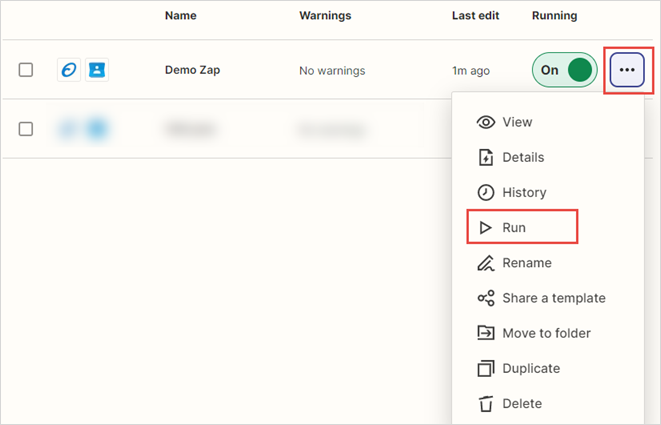This screenshot has height=425, width=661.
Task: Click the share nodes icon
Action: [x=486, y=298]
